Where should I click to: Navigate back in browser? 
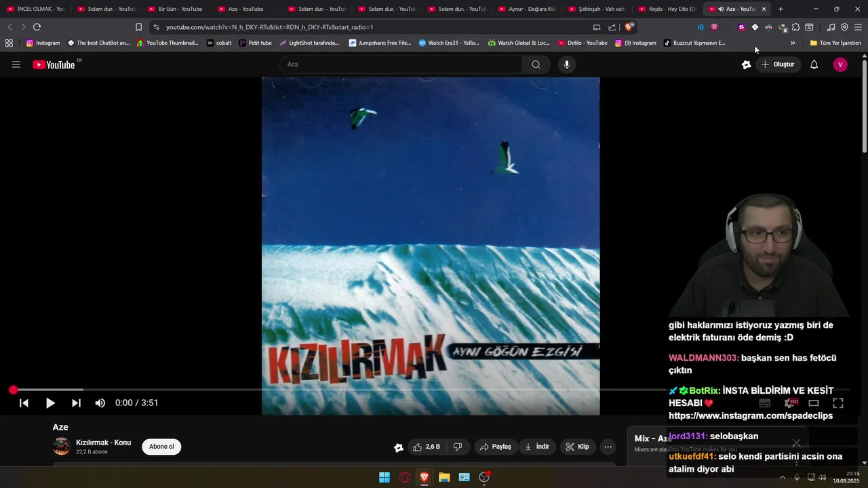pyautogui.click(x=9, y=27)
